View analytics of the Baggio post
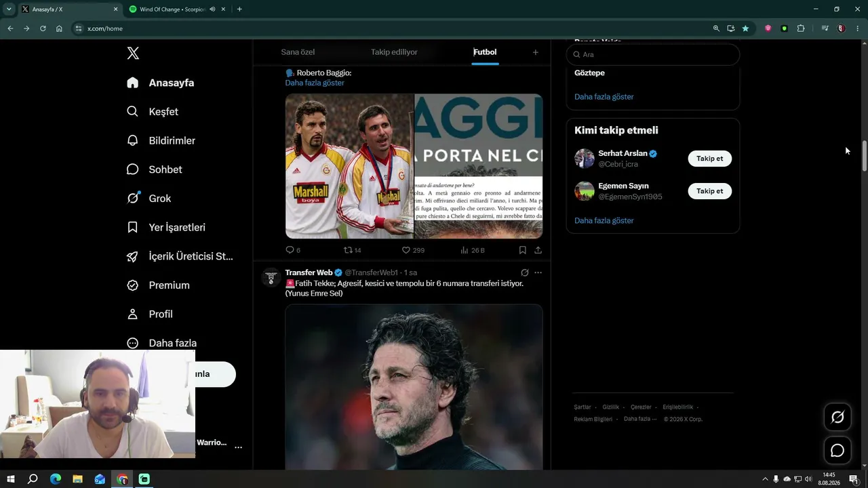Screen dimensions: 868x488 click(472, 250)
